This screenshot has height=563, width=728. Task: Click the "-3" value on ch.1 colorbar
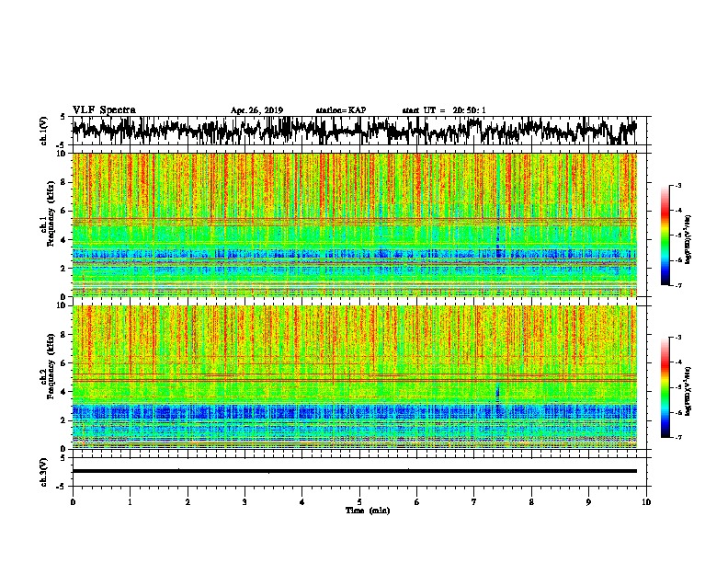pyautogui.click(x=677, y=185)
